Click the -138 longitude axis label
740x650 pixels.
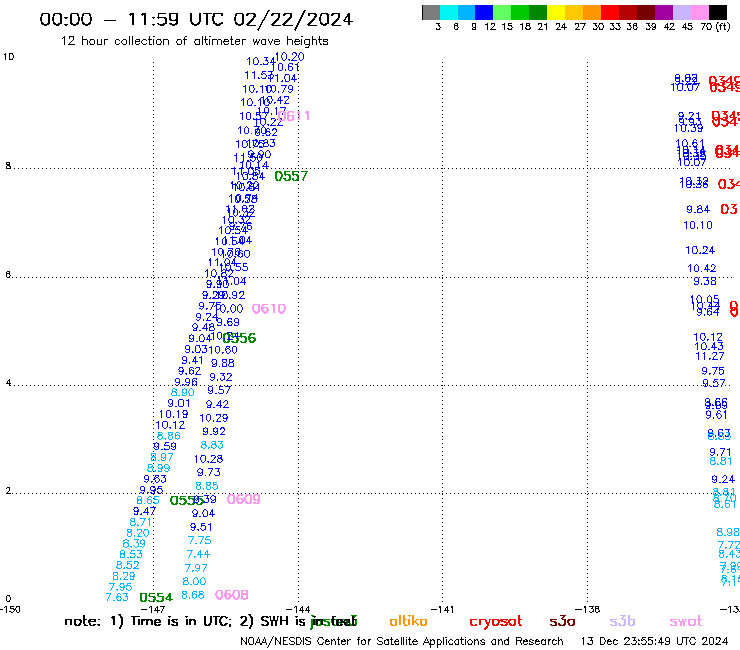pos(588,609)
